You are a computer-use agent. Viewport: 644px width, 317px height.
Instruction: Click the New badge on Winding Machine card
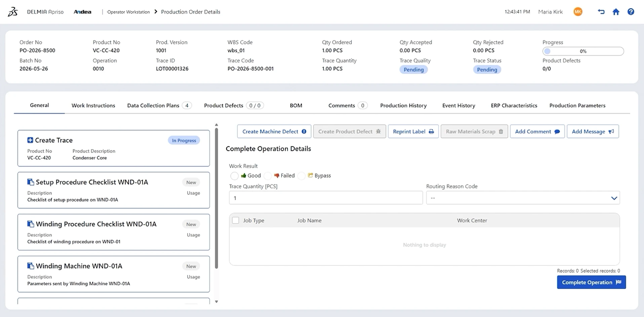191,266
